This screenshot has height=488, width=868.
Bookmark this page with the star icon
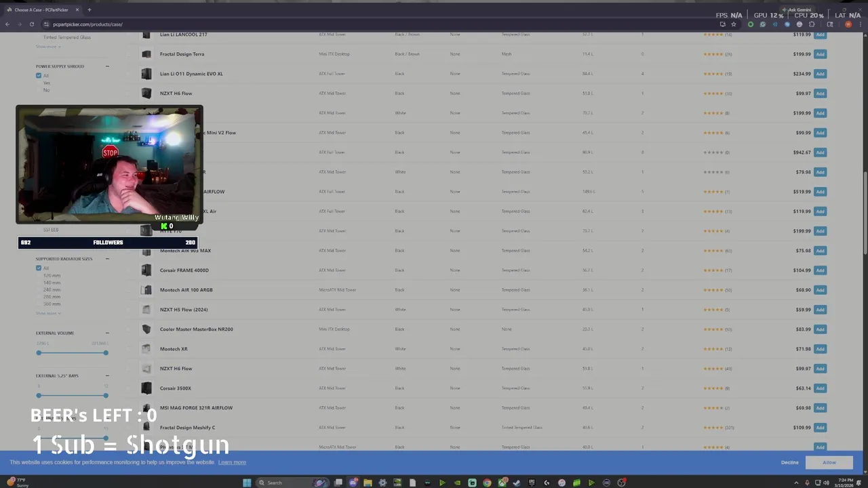click(734, 24)
